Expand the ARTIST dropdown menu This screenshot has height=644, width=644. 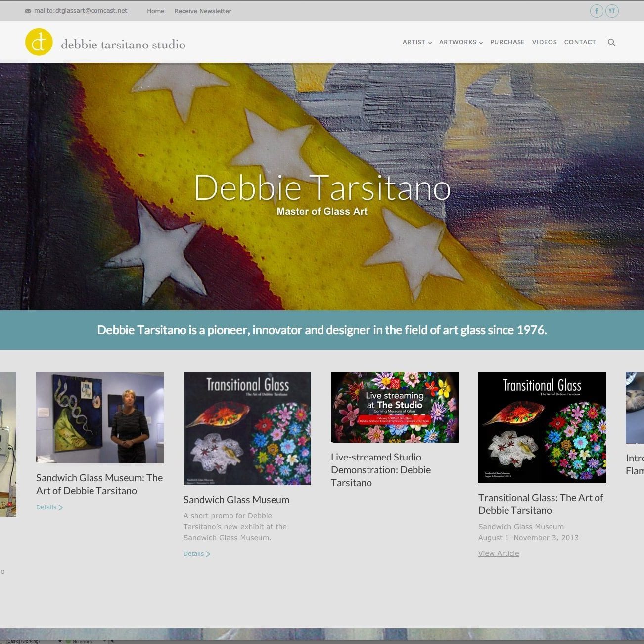pos(417,42)
